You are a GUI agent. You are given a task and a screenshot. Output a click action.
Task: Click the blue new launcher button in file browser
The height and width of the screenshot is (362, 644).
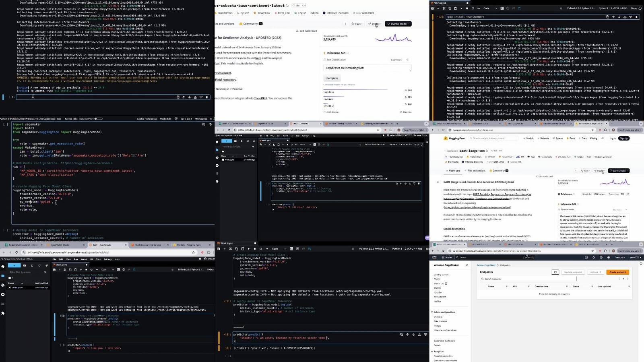click(14, 265)
